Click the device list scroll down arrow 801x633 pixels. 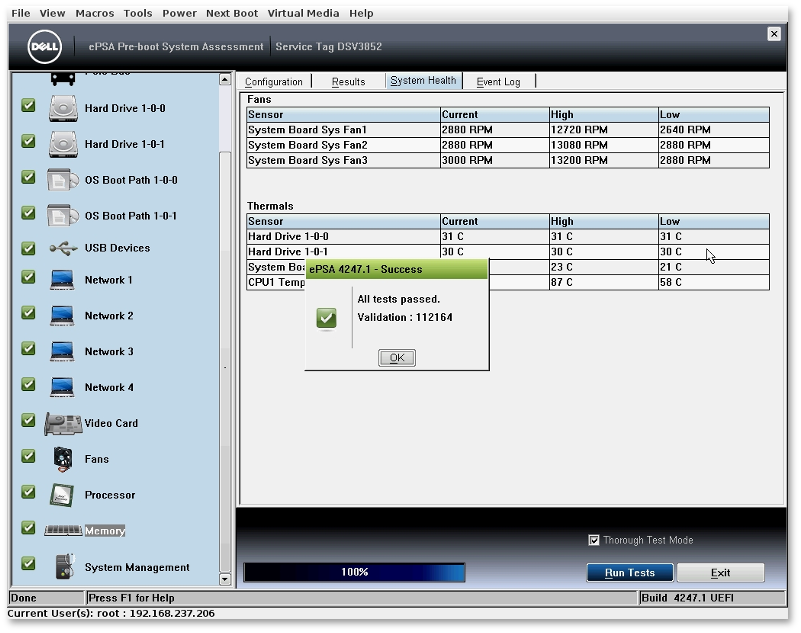[225, 579]
